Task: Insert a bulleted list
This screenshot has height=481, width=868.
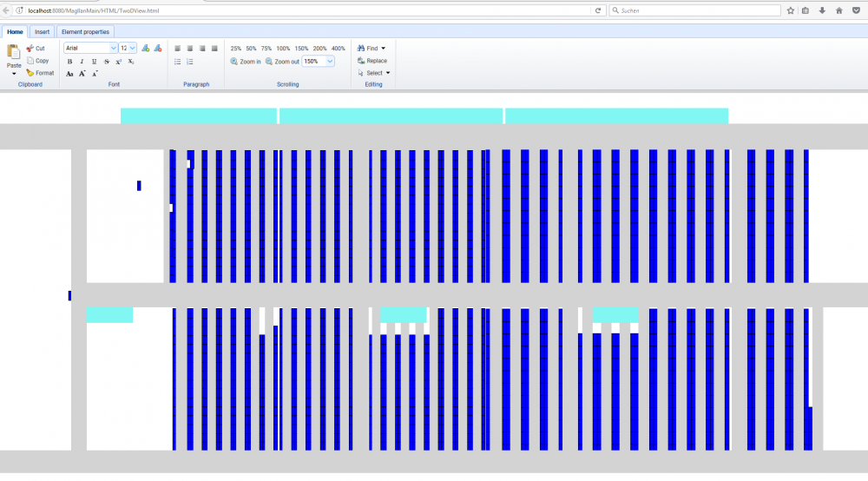Action: pyautogui.click(x=178, y=62)
